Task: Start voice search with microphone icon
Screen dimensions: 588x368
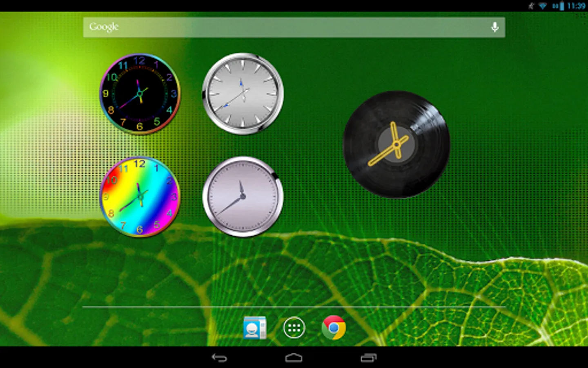Action: pos(494,27)
